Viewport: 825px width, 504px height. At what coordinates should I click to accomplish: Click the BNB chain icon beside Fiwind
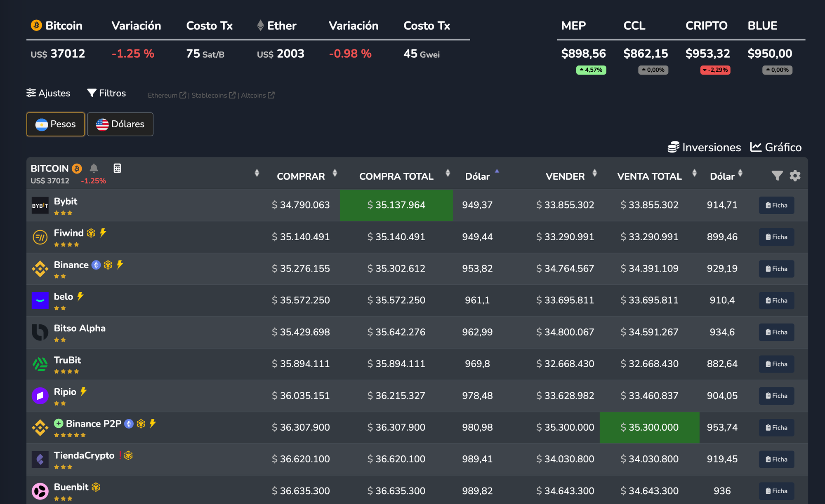click(x=91, y=233)
